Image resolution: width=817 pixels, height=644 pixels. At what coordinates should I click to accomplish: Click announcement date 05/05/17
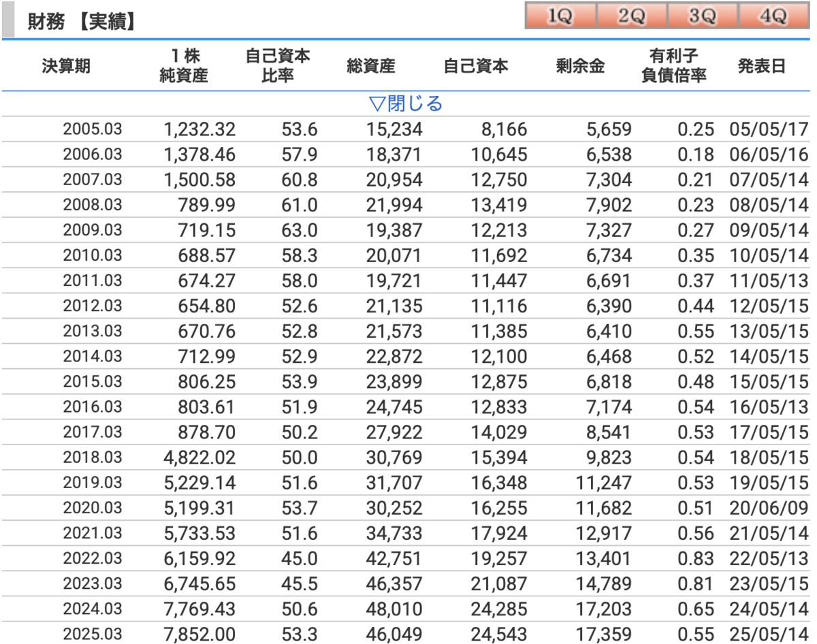coord(769,129)
